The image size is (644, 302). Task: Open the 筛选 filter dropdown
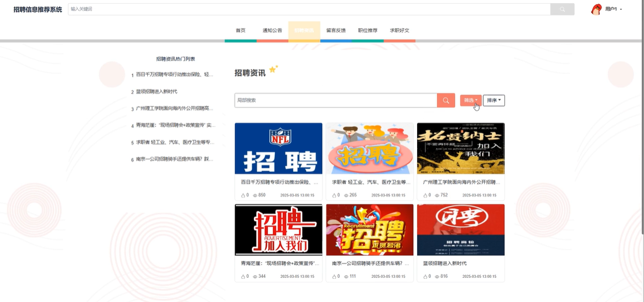[471, 101]
